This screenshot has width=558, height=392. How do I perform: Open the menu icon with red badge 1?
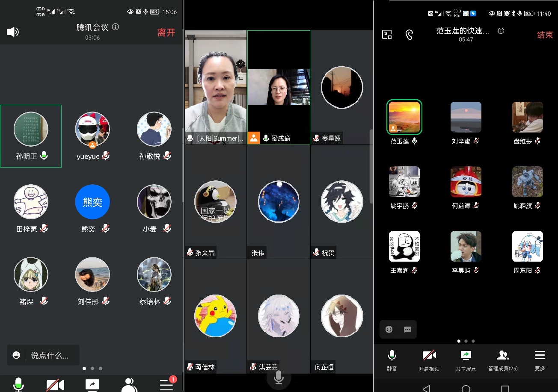click(x=166, y=384)
